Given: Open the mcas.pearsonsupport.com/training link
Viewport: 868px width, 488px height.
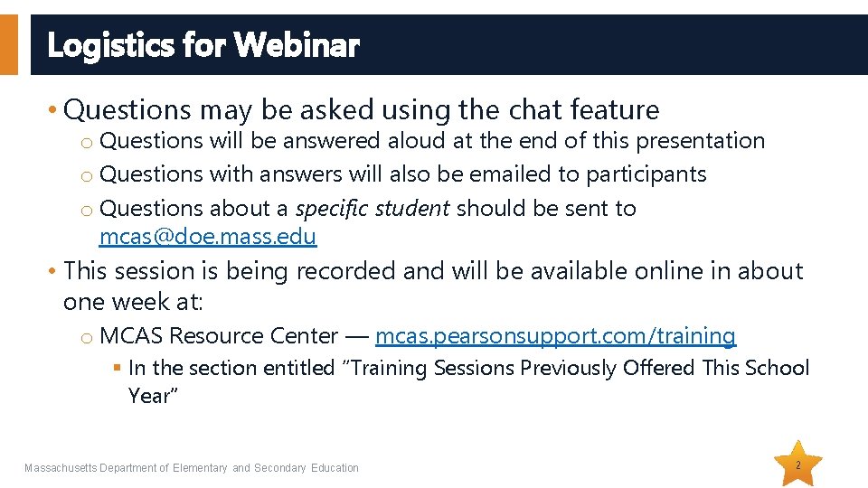Looking at the screenshot, I should (555, 336).
